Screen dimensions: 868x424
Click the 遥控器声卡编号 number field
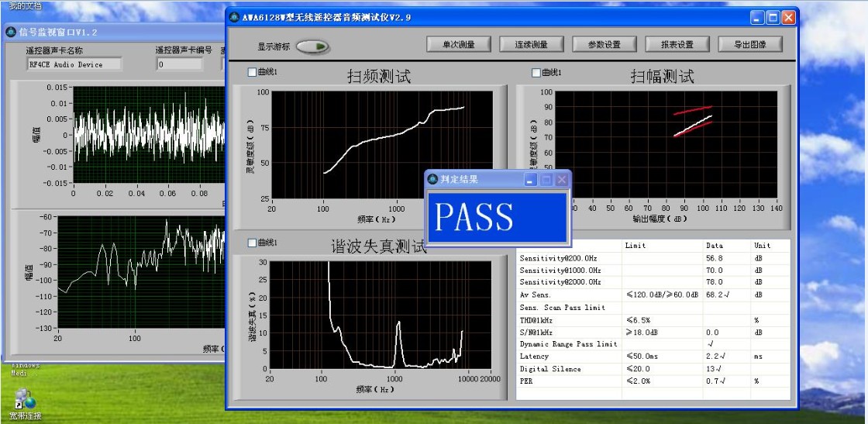(x=180, y=65)
